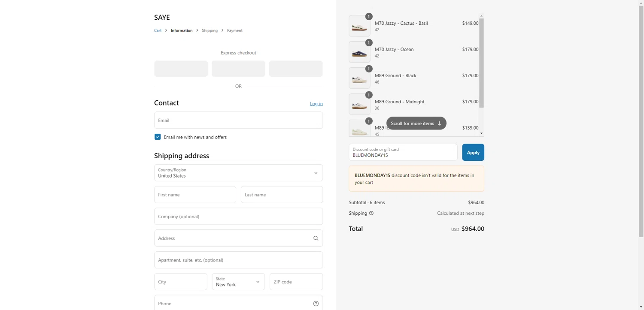Select the Shipping breadcrumb step
The height and width of the screenshot is (310, 644).
(210, 30)
